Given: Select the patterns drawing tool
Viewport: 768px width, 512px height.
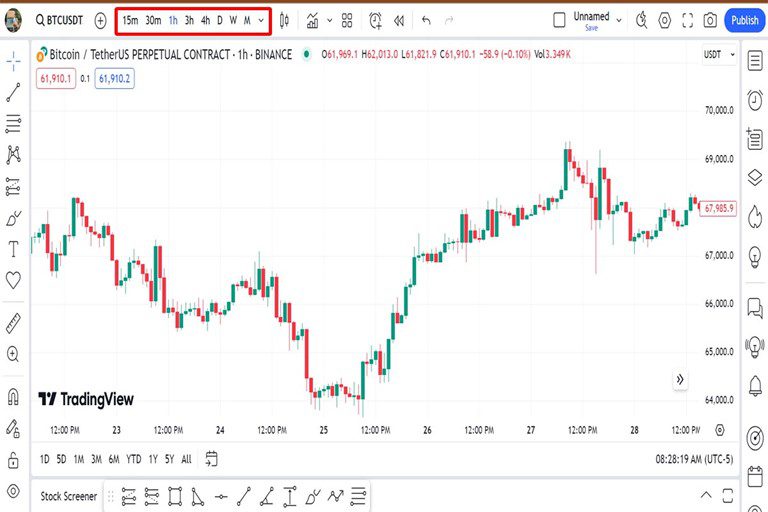Looking at the screenshot, I should click(x=14, y=155).
